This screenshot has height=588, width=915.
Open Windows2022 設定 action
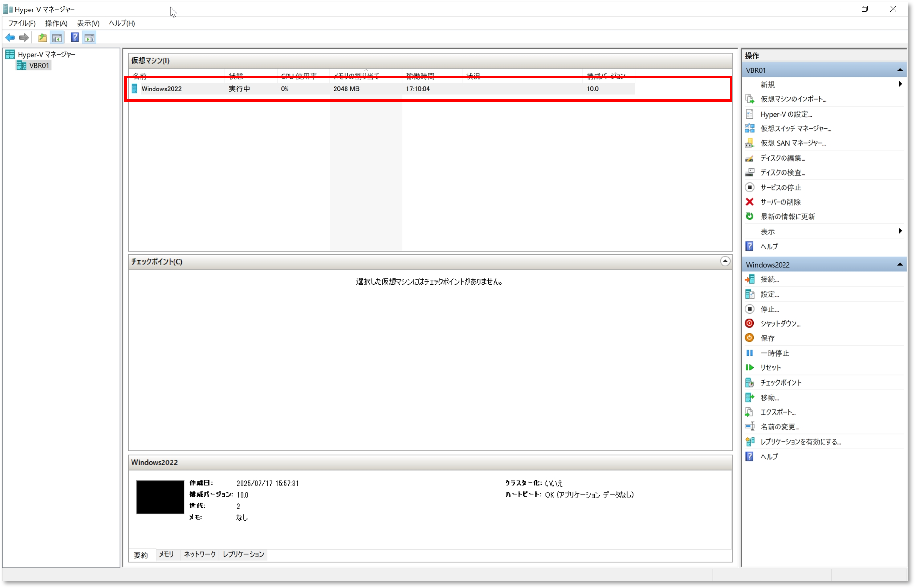(769, 294)
